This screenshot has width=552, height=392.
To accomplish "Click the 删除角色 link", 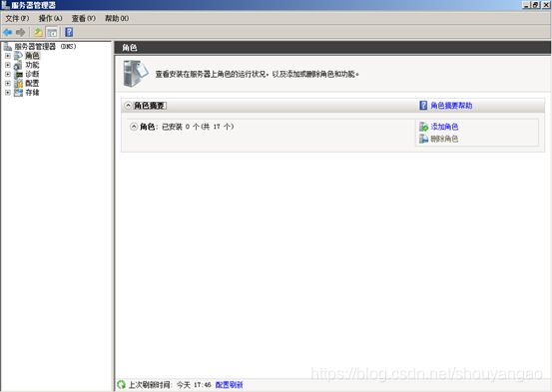I will pos(444,139).
